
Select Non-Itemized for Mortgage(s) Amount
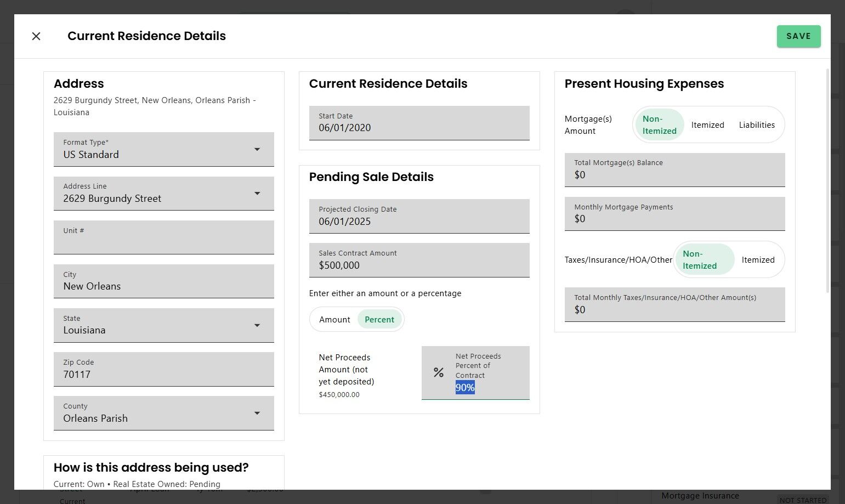pos(659,125)
